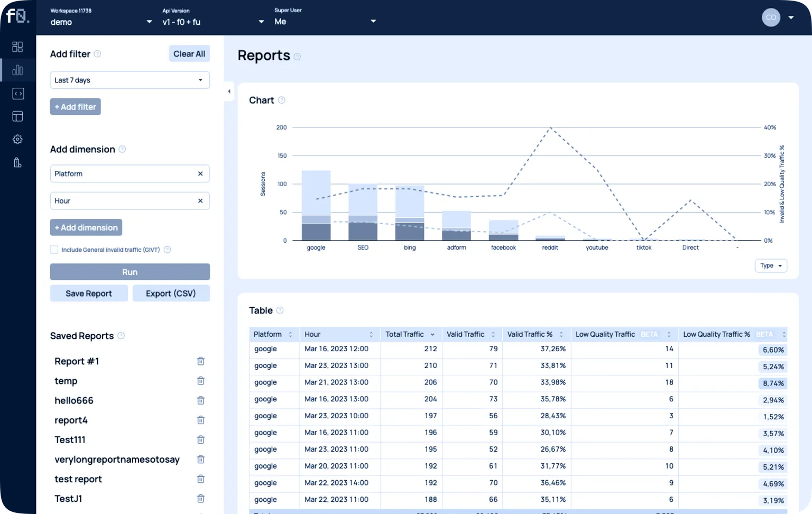Open the Last 7 days date dropdown
The width and height of the screenshot is (812, 514).
(x=130, y=80)
